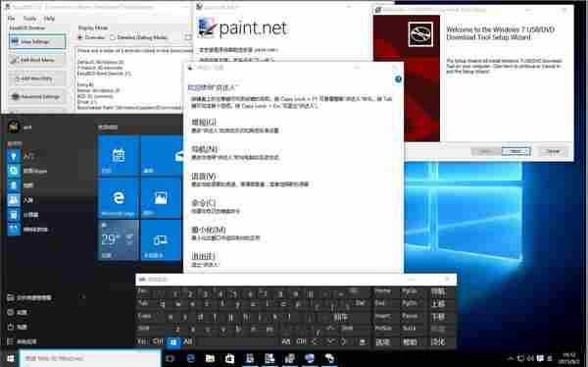Click the Edit Boot Menu button

point(37,60)
